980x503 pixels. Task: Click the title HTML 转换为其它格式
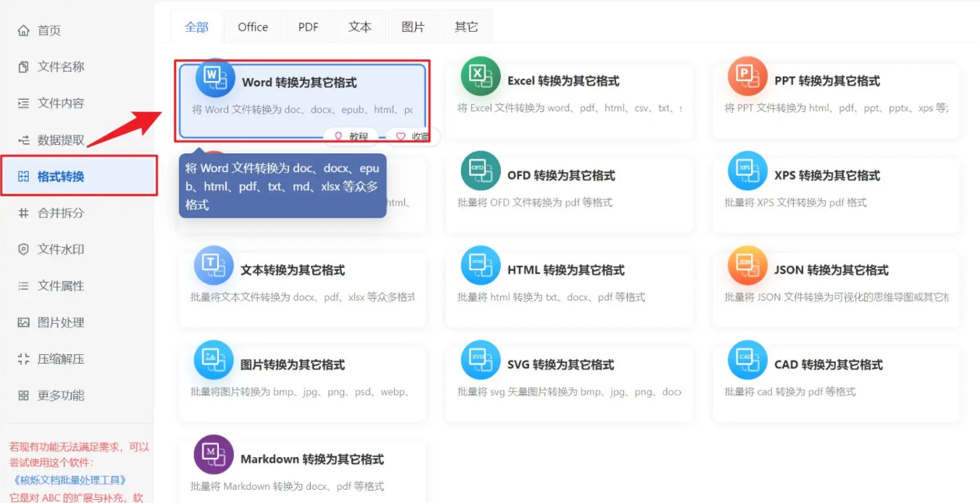click(x=566, y=270)
